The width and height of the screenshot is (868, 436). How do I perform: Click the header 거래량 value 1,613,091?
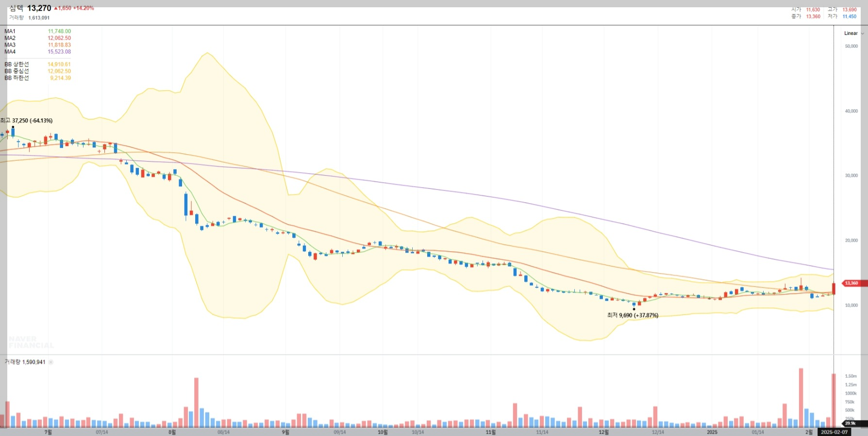39,18
